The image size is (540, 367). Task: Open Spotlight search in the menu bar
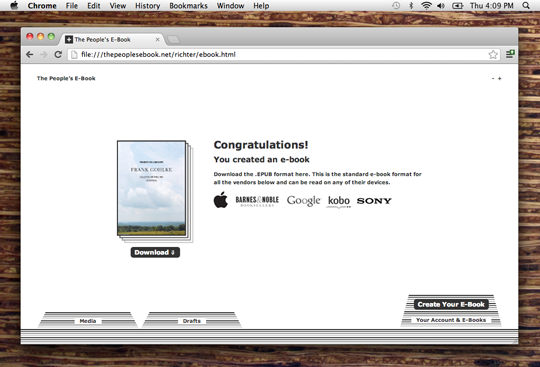point(526,6)
